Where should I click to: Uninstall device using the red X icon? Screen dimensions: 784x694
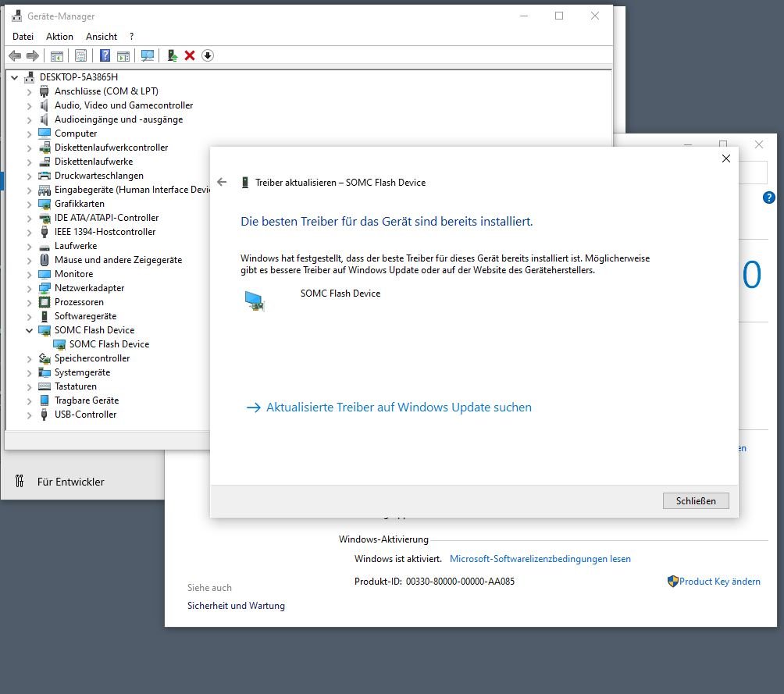coord(190,55)
